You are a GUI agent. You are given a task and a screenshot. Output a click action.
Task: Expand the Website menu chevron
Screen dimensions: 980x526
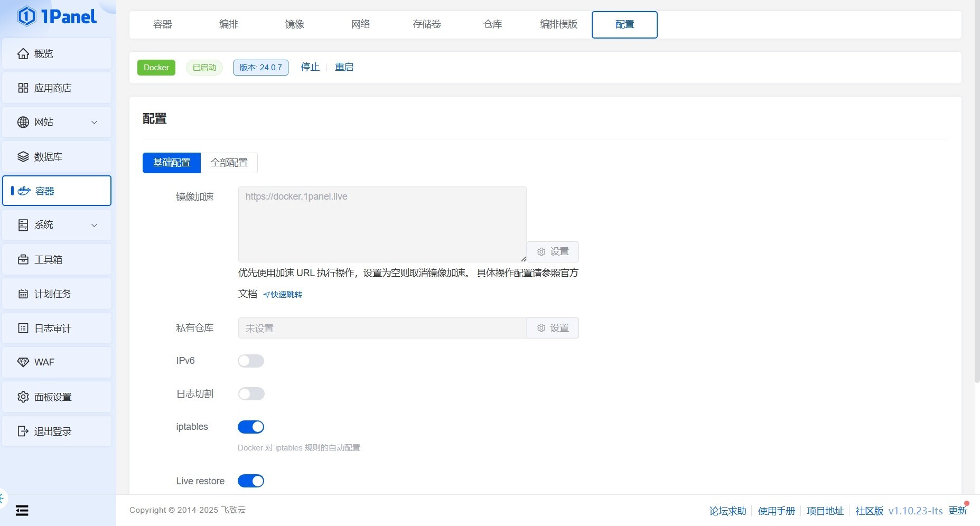[95, 123]
